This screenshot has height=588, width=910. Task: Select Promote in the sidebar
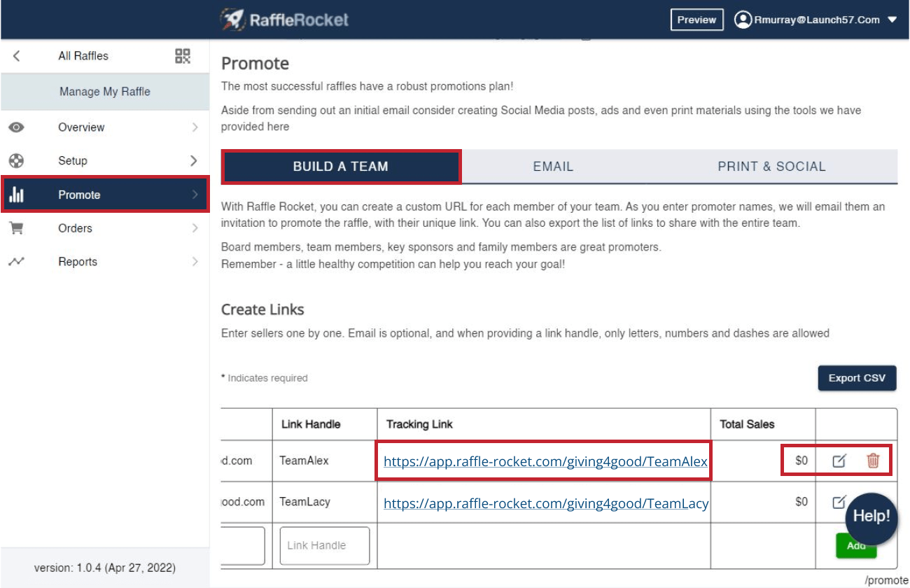[x=105, y=195]
